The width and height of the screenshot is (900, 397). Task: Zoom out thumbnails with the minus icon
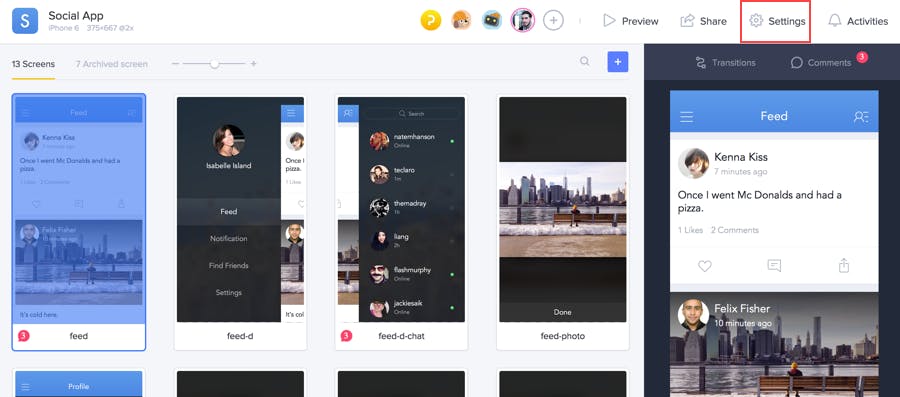click(x=176, y=64)
